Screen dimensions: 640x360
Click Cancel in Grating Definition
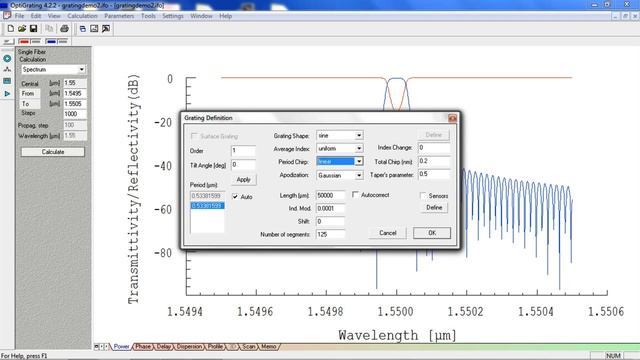pos(387,233)
